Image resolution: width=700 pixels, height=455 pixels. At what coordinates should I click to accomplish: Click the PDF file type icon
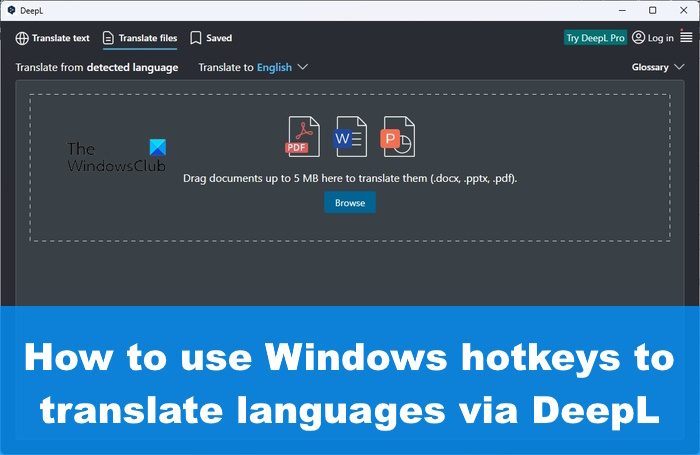(303, 137)
